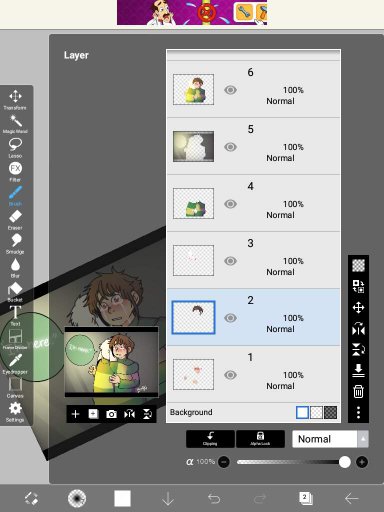The height and width of the screenshot is (512, 384).
Task: Click the opacity alpha slider handle
Action: coord(345,462)
